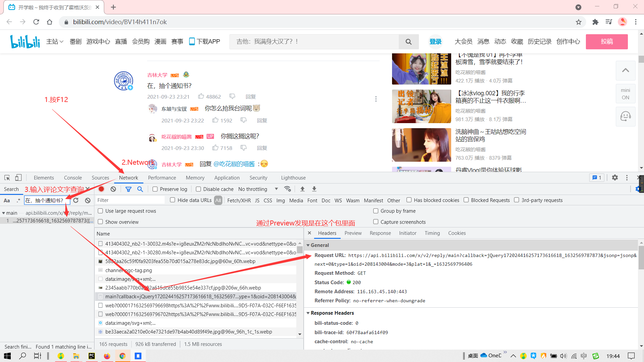Open the No throttling dropdown
The width and height of the screenshot is (644, 362).
tap(258, 189)
